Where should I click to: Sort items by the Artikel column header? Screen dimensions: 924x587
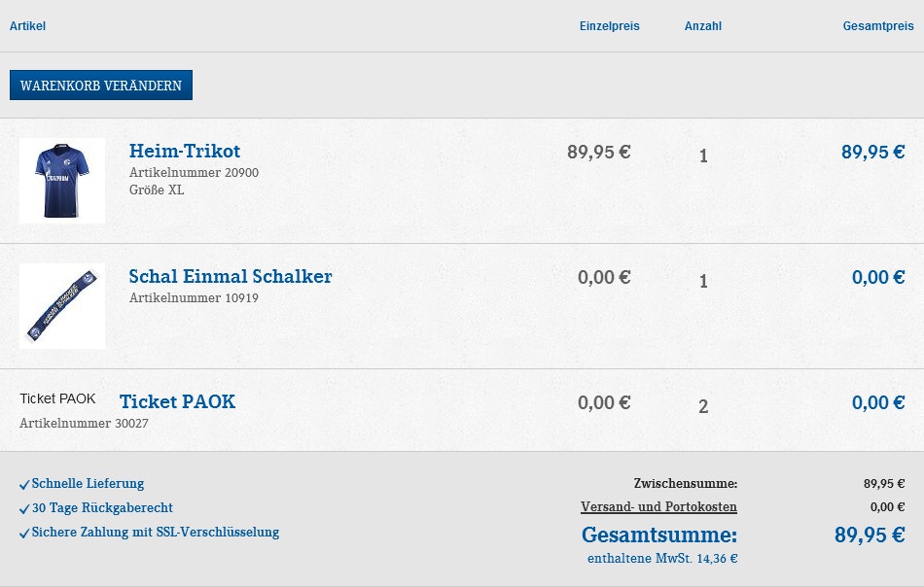click(28, 26)
